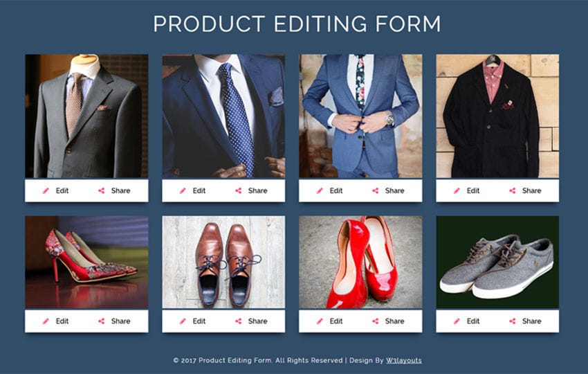Click share icon under embroidered red stilettos
588x374 pixels.
coord(101,321)
